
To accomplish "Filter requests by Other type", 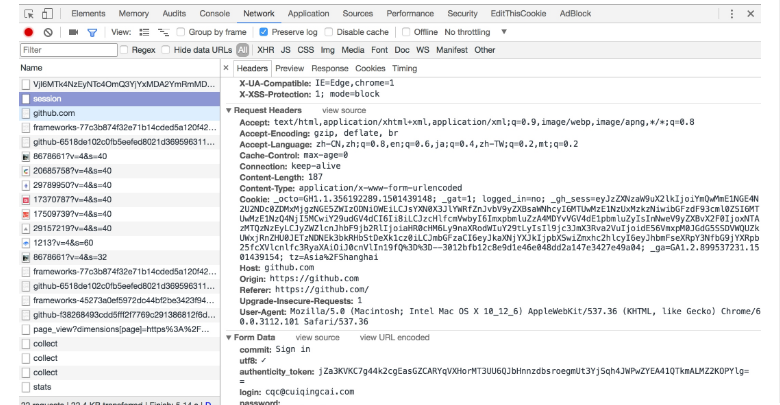I will click(485, 50).
